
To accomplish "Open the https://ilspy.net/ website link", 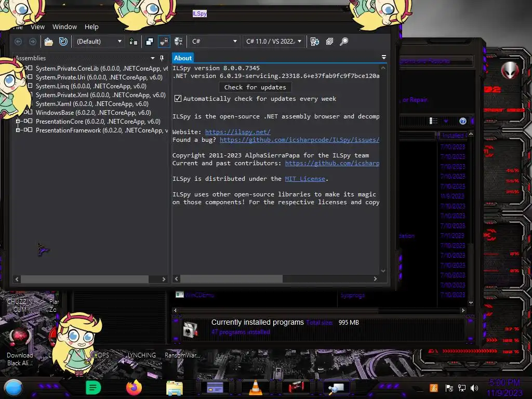I will pos(238,132).
